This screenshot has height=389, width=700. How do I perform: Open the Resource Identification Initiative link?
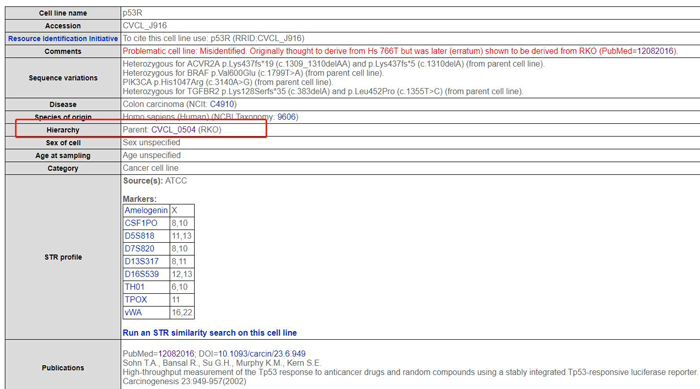click(63, 39)
